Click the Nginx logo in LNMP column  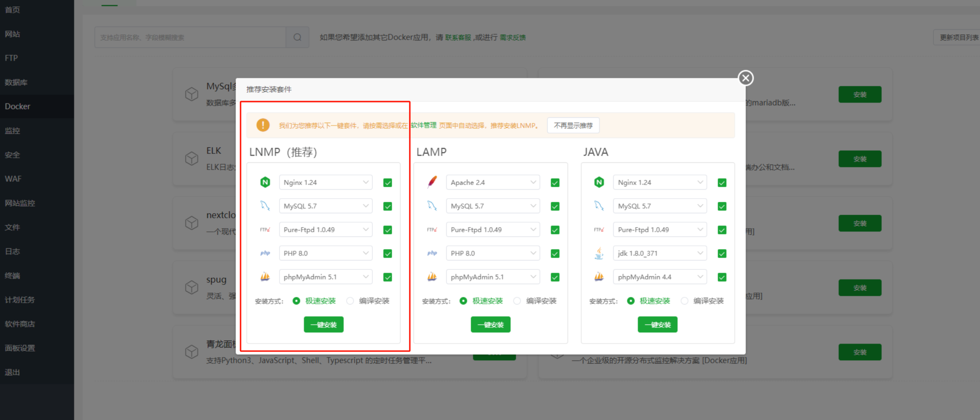pos(265,182)
